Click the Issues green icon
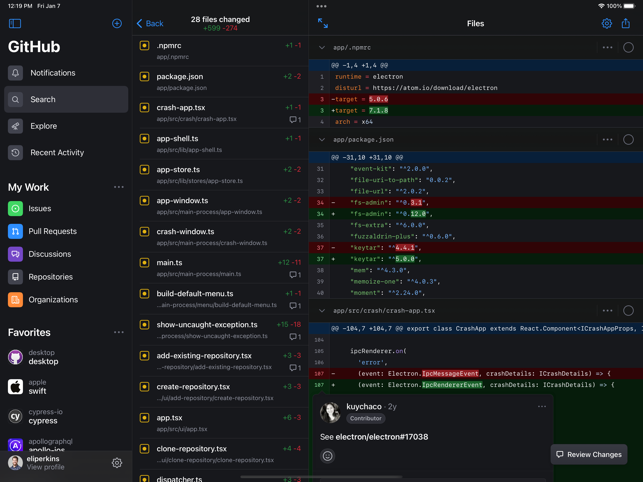The width and height of the screenshot is (643, 482). pos(15,208)
